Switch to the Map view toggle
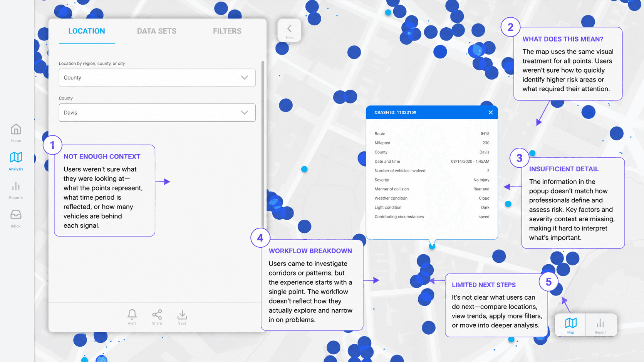The width and height of the screenshot is (644, 362). (570, 325)
